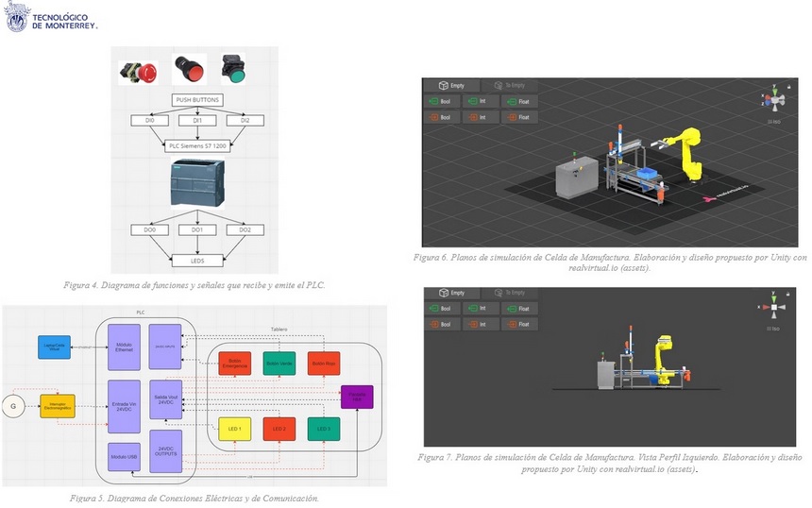Viewport: 812px width, 508px height.
Task: Click the green push button image
Action: [x=231, y=70]
